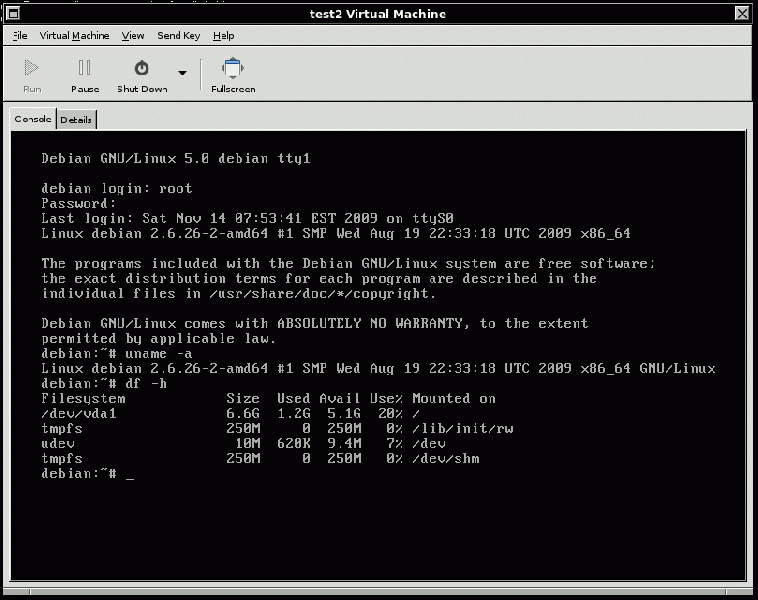Close the test2 Virtual Machine window

point(742,14)
